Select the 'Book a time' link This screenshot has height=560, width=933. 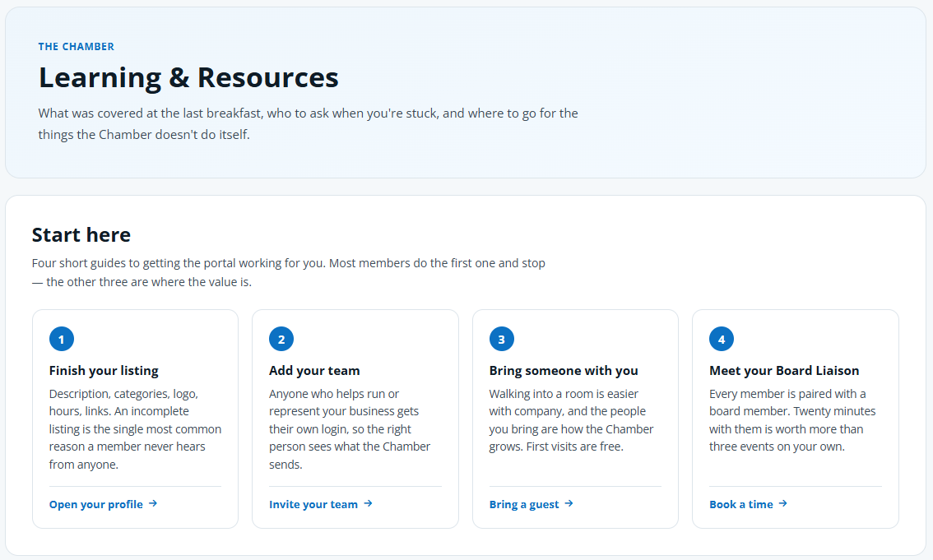(748, 504)
